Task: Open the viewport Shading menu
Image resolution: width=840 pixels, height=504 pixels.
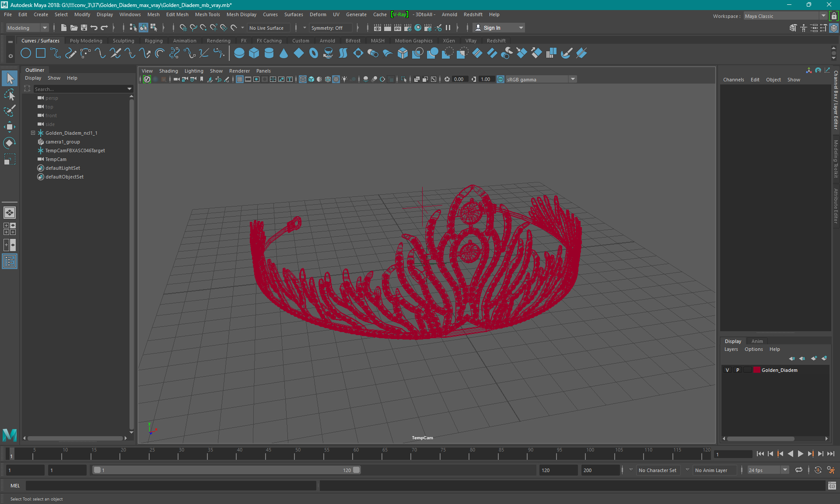Action: tap(168, 71)
